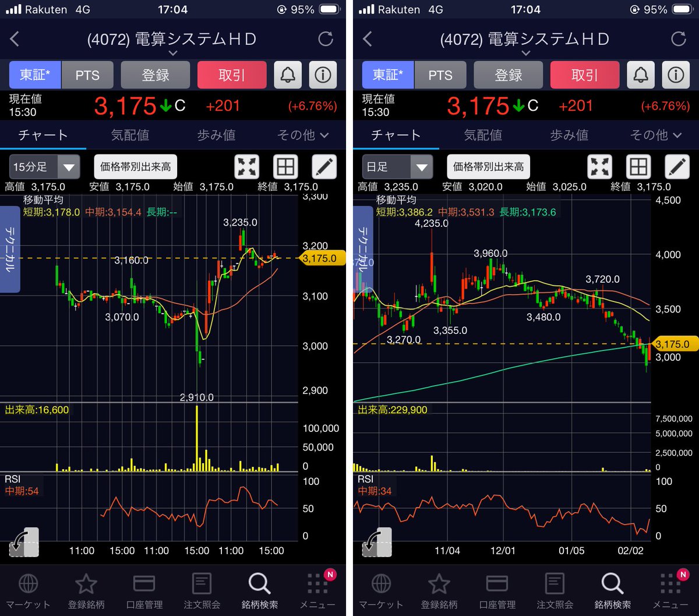The width and height of the screenshot is (699, 616).
Task: Open 口座管理 in right bottom bar
Action: click(497, 590)
